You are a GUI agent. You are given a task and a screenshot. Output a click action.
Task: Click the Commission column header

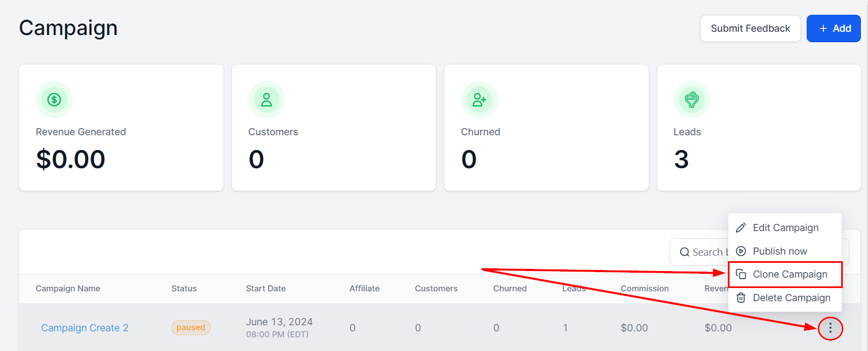click(x=644, y=289)
